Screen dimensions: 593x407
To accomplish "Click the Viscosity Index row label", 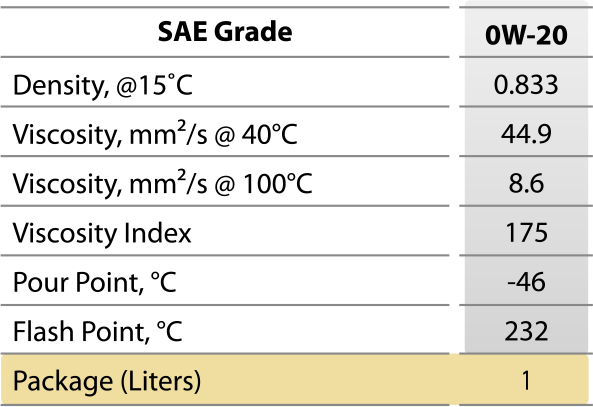I will 102,233.
